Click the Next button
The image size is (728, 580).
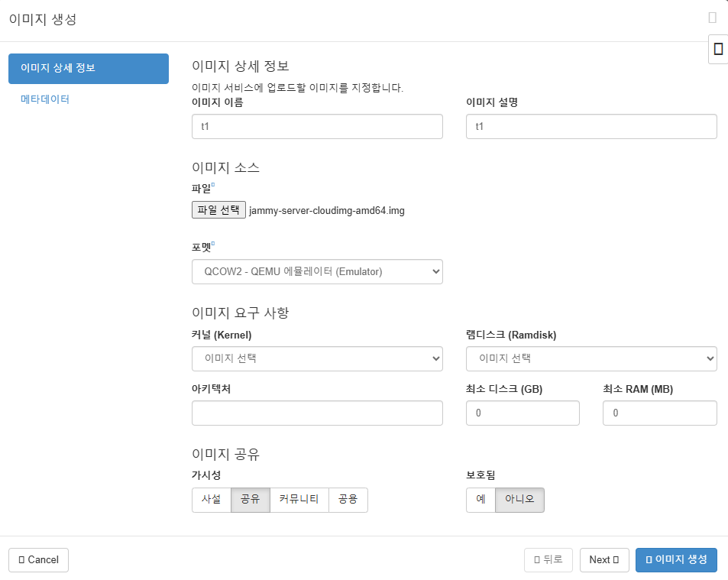(604, 559)
